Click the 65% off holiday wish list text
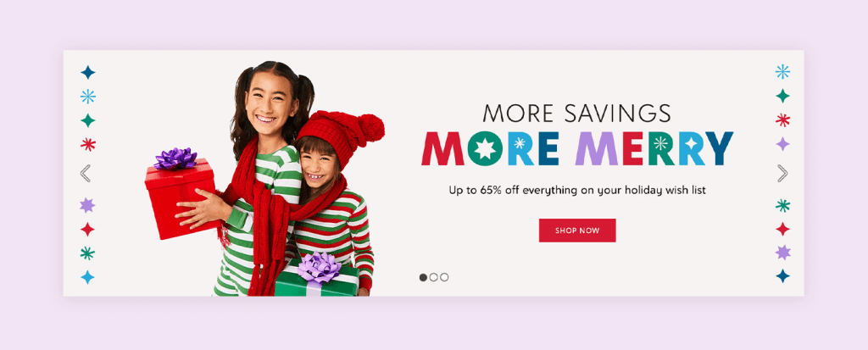Viewport: 868px width, 350px height. coord(576,191)
